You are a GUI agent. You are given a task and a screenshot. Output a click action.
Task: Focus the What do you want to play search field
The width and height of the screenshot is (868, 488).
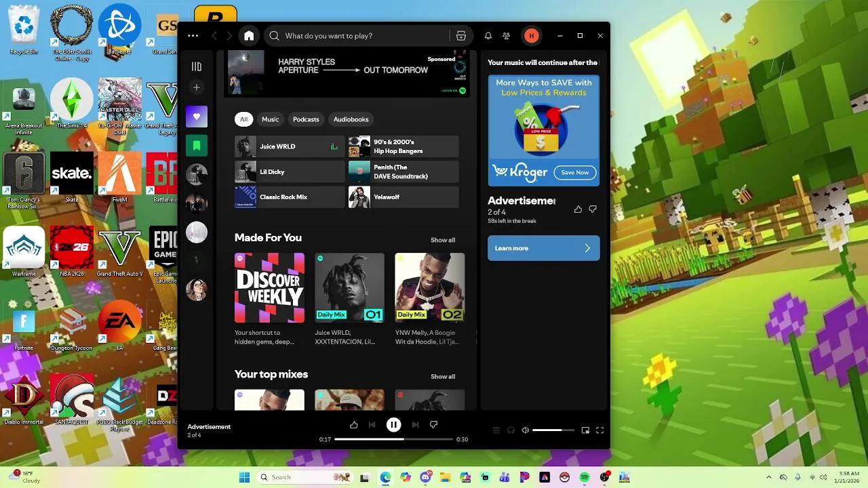click(364, 36)
